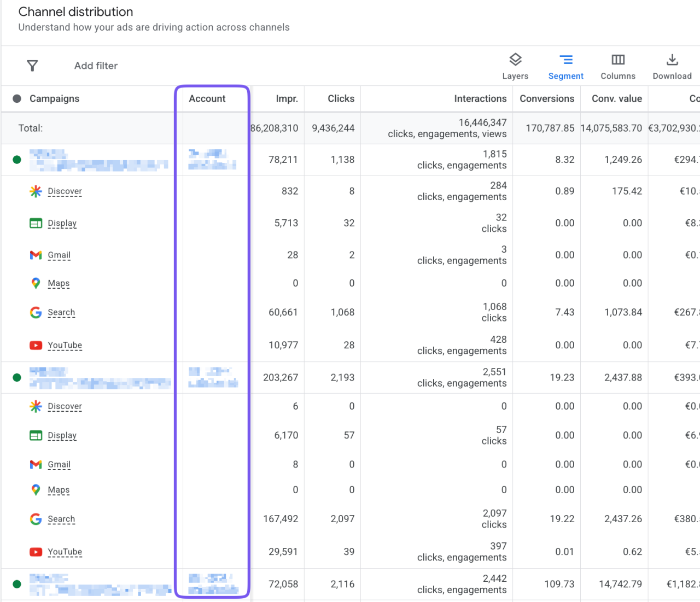Toggle the green status dot of first campaign

click(17, 160)
